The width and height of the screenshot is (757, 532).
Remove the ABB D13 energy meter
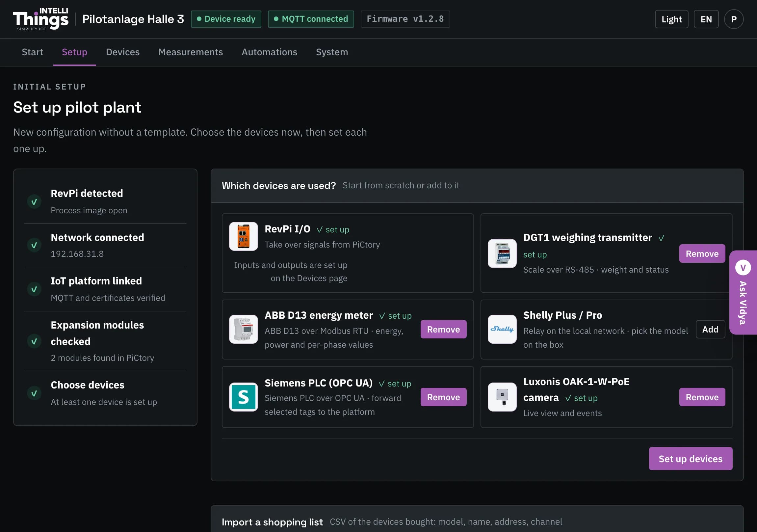pyautogui.click(x=443, y=329)
